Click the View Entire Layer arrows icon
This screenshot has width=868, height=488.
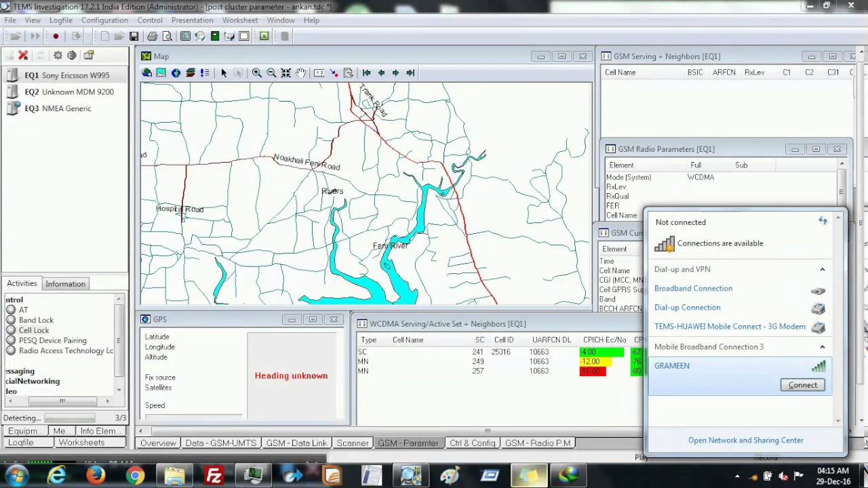click(x=286, y=73)
